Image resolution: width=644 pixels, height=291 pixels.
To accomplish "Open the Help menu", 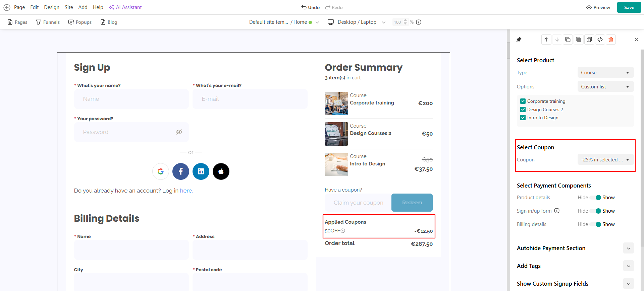I will (98, 7).
